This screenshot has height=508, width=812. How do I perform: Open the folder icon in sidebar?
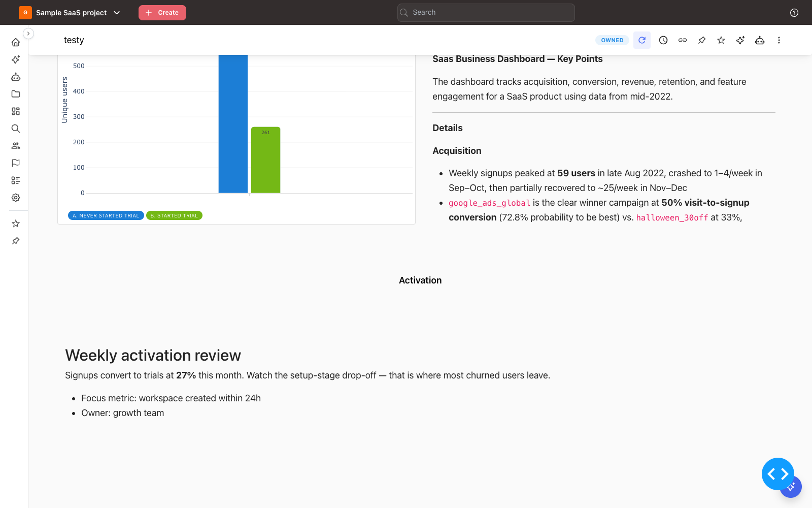16,94
